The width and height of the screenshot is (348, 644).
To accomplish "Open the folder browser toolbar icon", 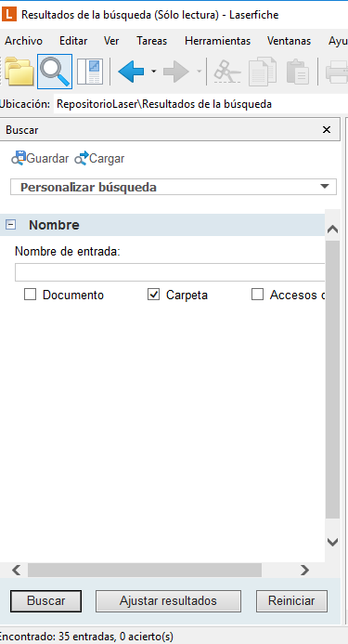I will 19,72.
